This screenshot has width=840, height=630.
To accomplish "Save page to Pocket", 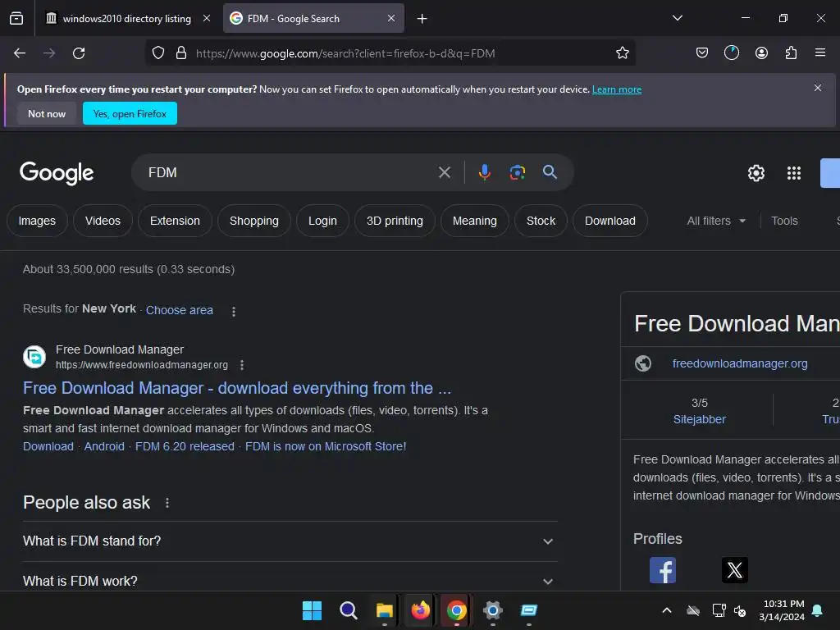I will point(702,52).
